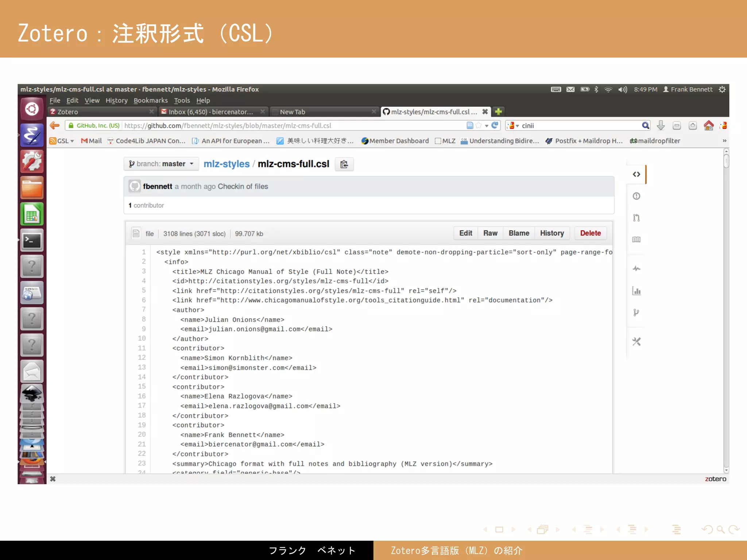The width and height of the screenshot is (747, 560).
Task: Expand the branch: master dropdown
Action: coord(161,164)
